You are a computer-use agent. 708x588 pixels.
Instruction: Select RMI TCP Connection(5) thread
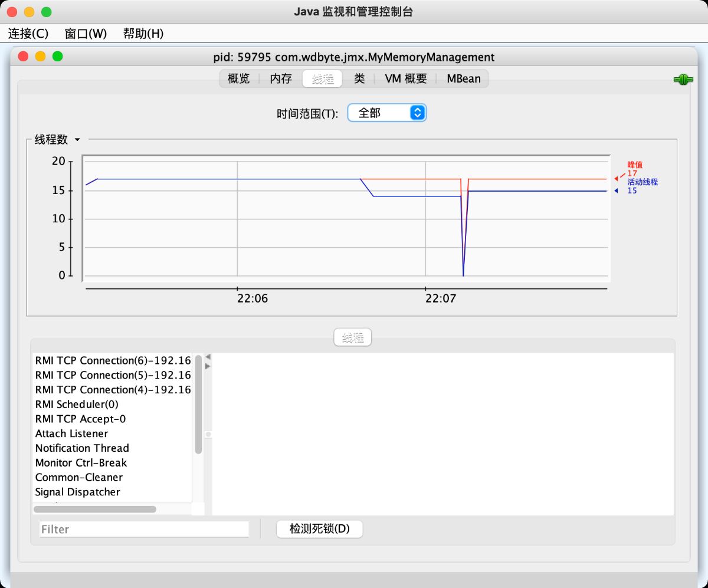[113, 375]
